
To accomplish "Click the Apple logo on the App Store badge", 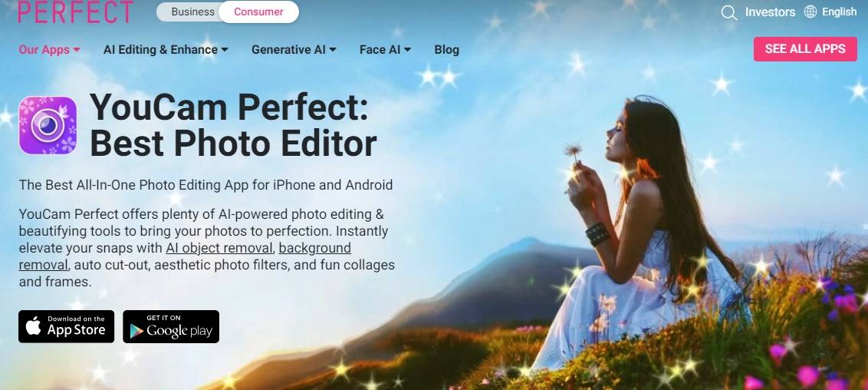I will [x=33, y=327].
